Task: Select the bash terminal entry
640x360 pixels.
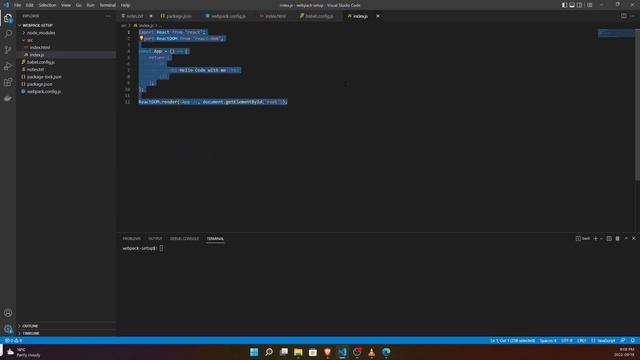Action: pos(583,238)
